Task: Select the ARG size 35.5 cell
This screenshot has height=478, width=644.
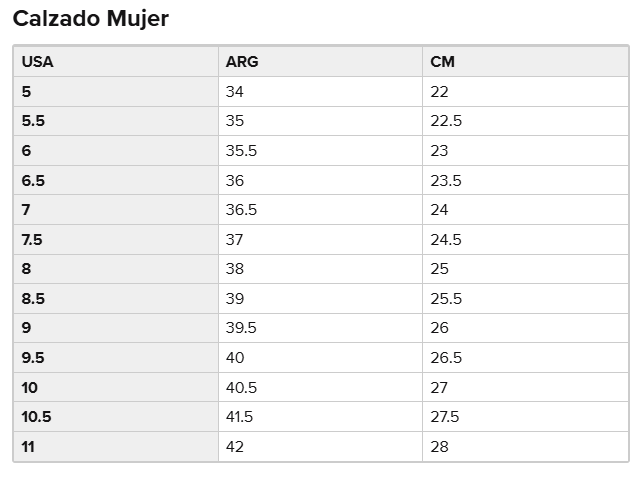Action: tap(241, 151)
